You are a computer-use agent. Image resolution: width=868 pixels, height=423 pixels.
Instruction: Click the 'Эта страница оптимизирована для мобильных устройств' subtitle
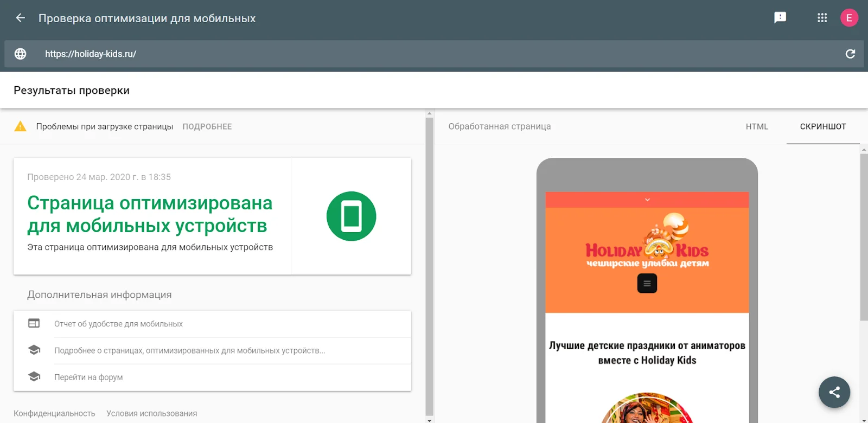click(150, 247)
